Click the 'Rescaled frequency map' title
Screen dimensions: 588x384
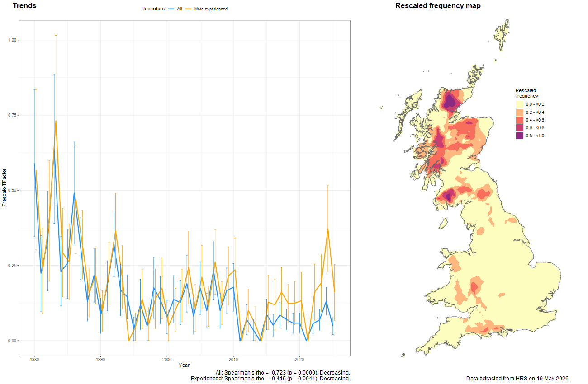[x=438, y=6]
